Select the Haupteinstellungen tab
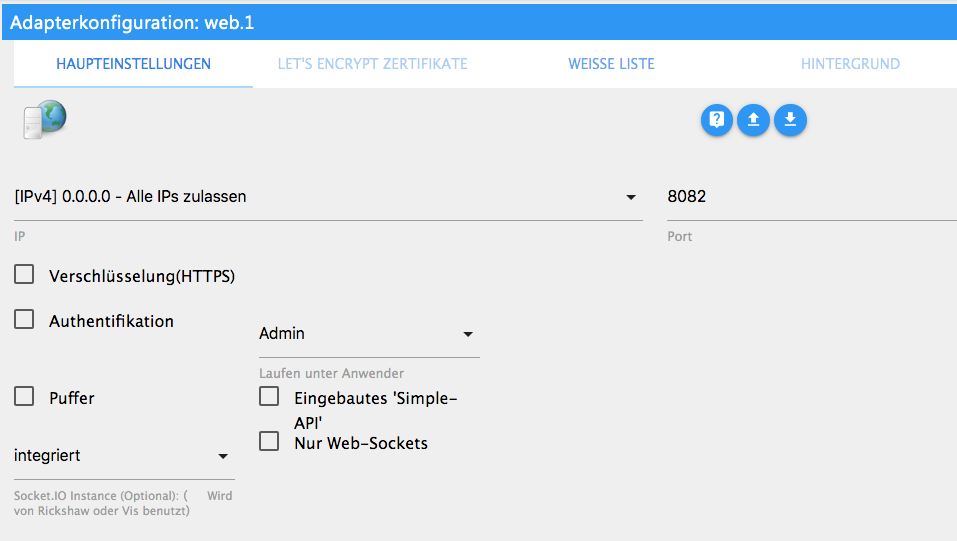Viewport: 957px width, 541px height. pos(133,64)
